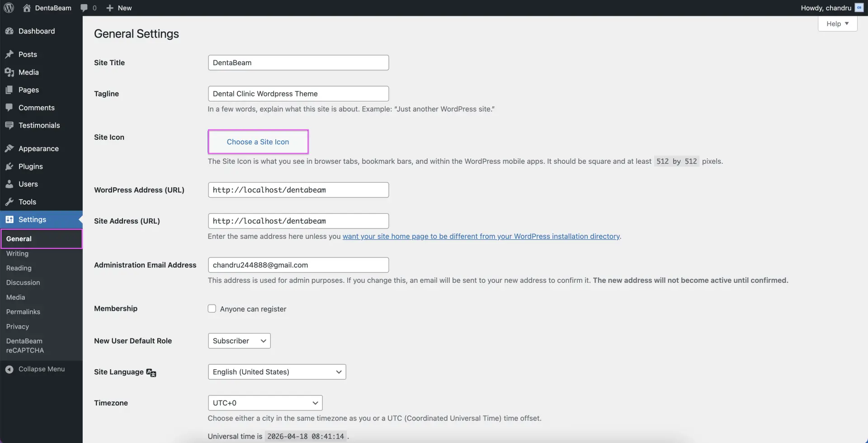This screenshot has width=868, height=443.
Task: Click the Collapse Menu label
Action: click(42, 369)
